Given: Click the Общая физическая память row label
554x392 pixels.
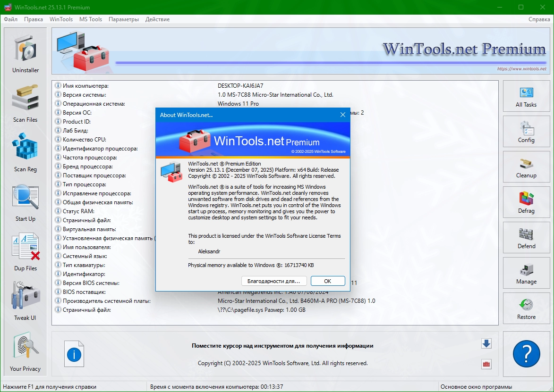Looking at the screenshot, I should coord(98,202).
